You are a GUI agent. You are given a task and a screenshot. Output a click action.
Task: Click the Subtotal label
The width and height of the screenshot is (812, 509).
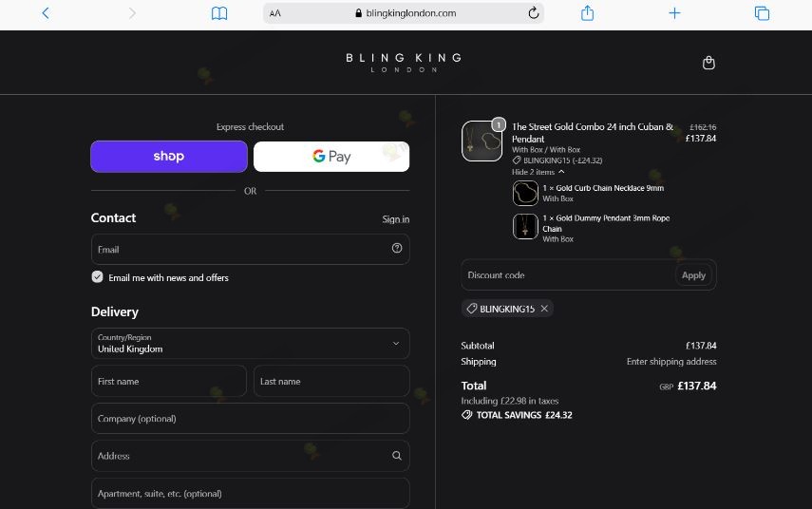[x=478, y=346]
